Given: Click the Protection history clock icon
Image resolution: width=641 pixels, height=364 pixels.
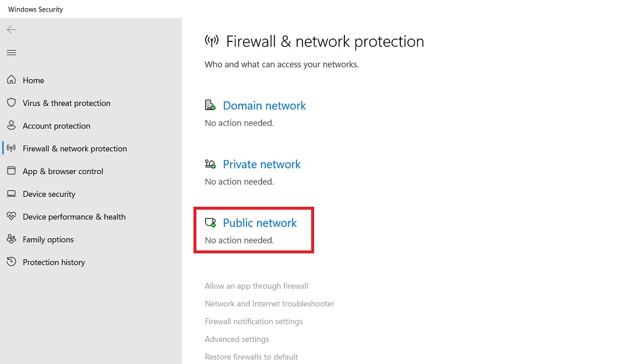Looking at the screenshot, I should pos(11,261).
